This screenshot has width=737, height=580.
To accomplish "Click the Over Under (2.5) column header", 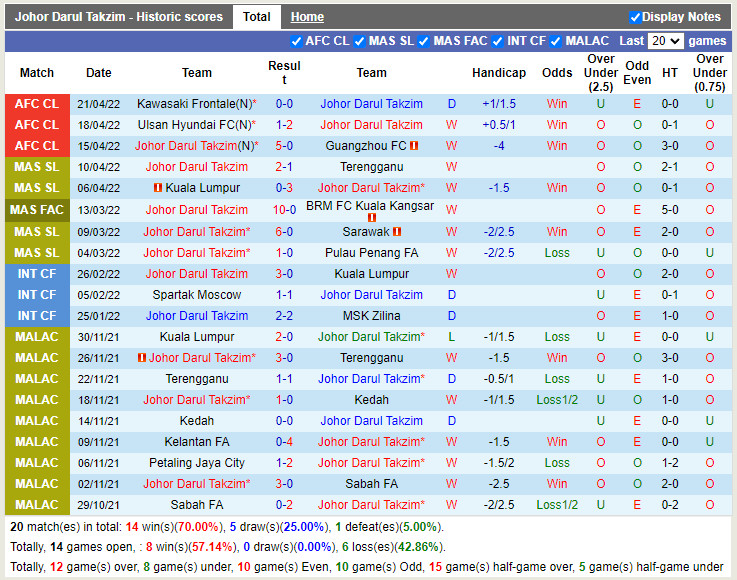I will pyautogui.click(x=601, y=73).
